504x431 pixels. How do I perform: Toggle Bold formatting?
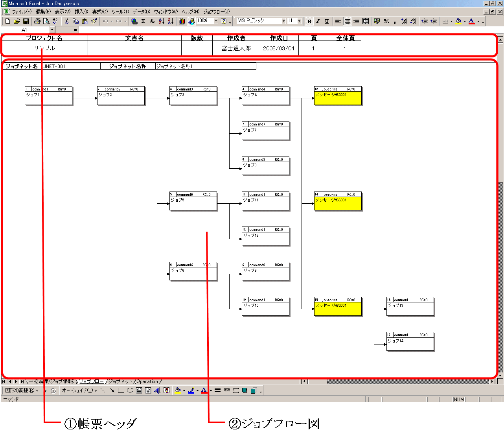pyautogui.click(x=309, y=21)
